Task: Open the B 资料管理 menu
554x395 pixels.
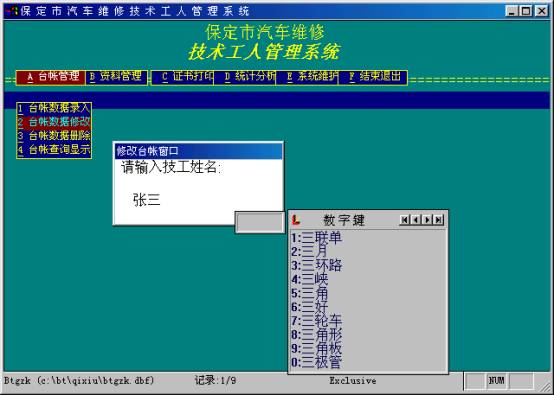Action: pos(116,77)
